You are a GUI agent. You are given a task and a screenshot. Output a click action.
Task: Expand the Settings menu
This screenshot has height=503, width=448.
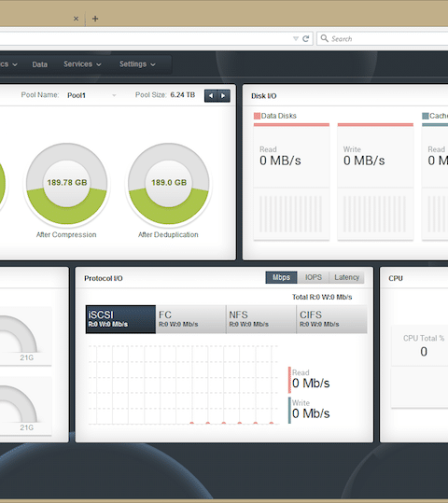coord(137,64)
